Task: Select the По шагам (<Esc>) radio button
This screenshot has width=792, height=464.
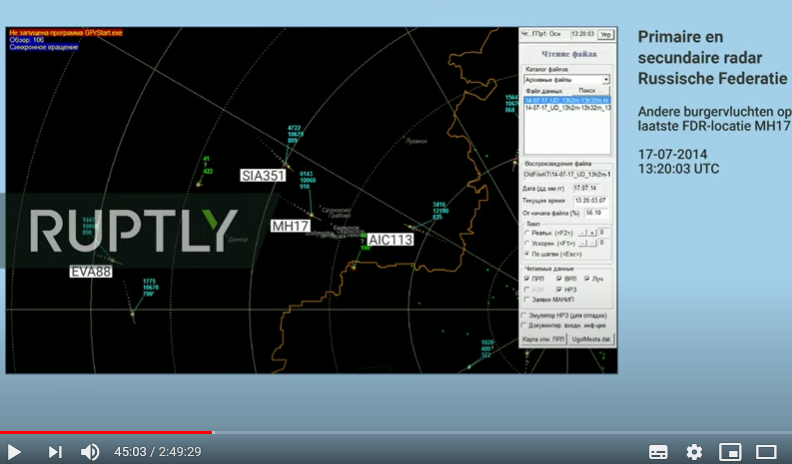Action: coord(527,254)
